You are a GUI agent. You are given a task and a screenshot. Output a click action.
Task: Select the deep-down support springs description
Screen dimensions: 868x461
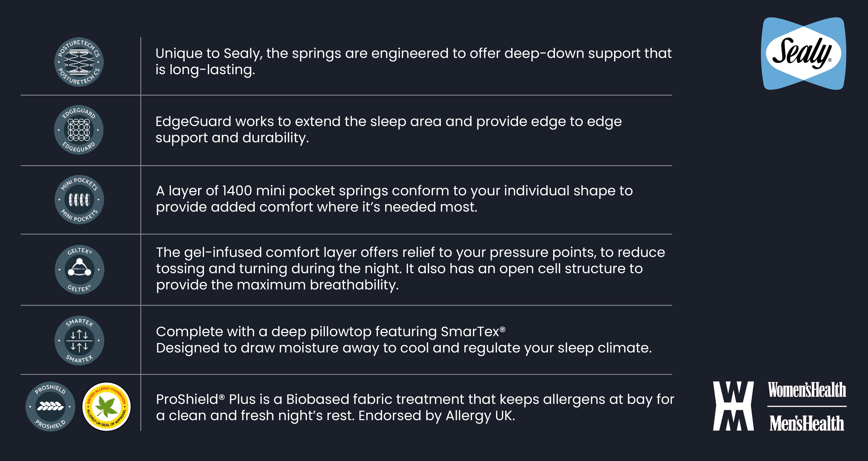tap(413, 61)
